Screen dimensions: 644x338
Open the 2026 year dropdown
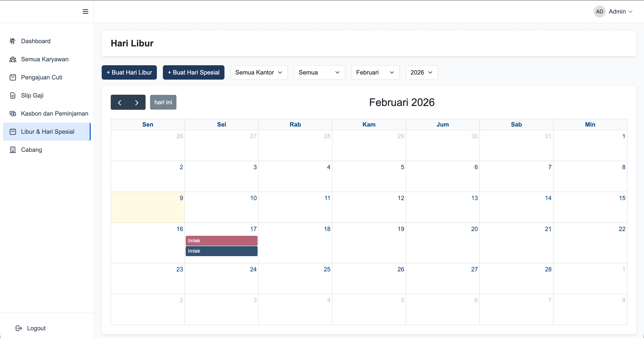[421, 72]
